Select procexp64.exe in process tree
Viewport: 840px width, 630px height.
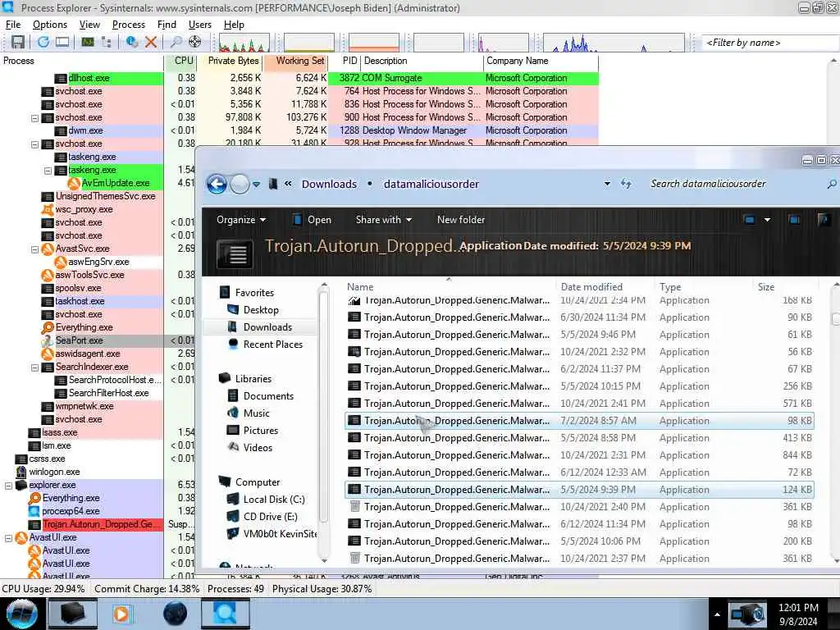click(71, 511)
